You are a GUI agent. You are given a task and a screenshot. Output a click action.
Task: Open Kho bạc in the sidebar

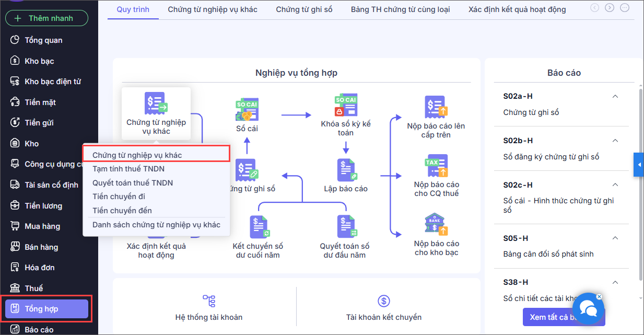[x=39, y=61]
